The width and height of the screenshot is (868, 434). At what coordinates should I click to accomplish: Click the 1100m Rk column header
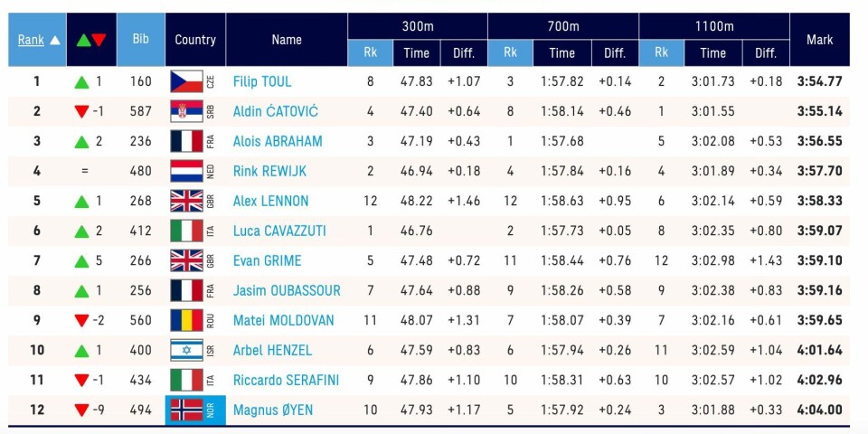[x=661, y=53]
